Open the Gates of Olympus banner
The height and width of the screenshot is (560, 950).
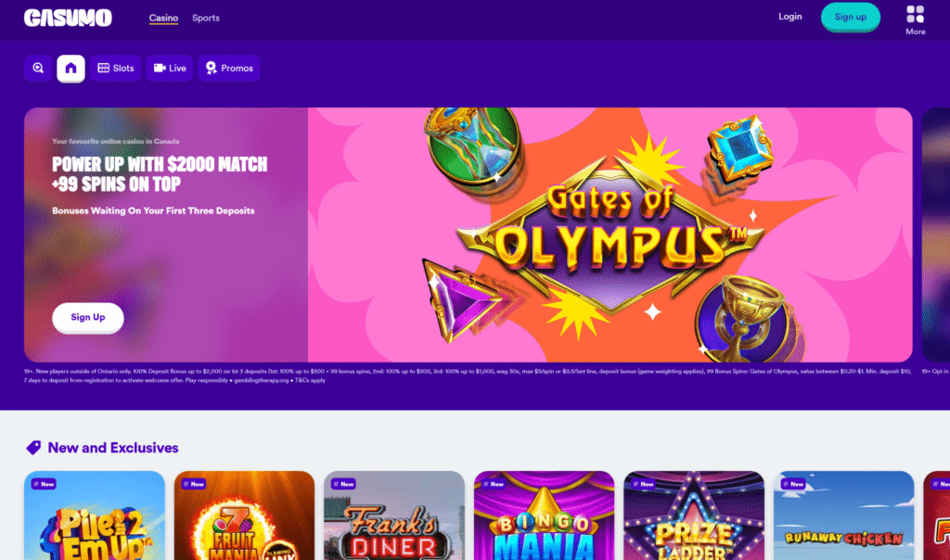610,235
